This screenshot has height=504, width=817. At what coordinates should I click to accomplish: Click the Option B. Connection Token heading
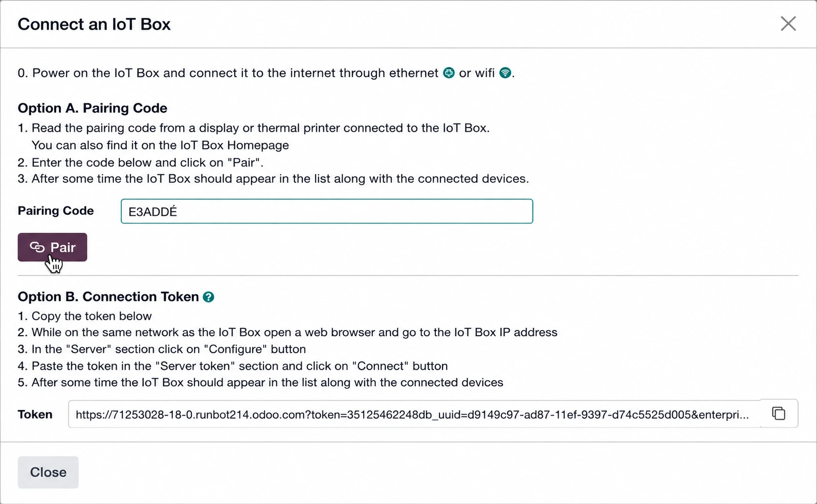108,297
